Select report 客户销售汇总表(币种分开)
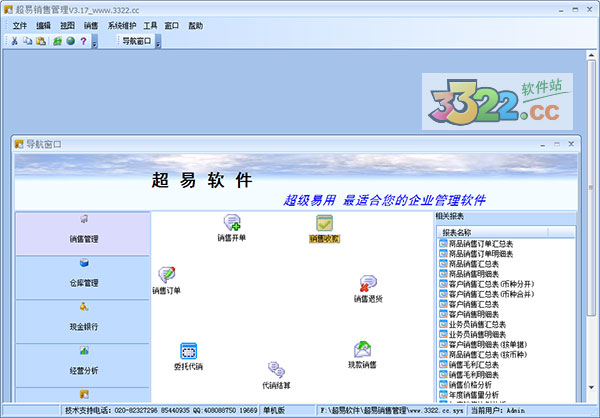The image size is (600, 418). 487,284
